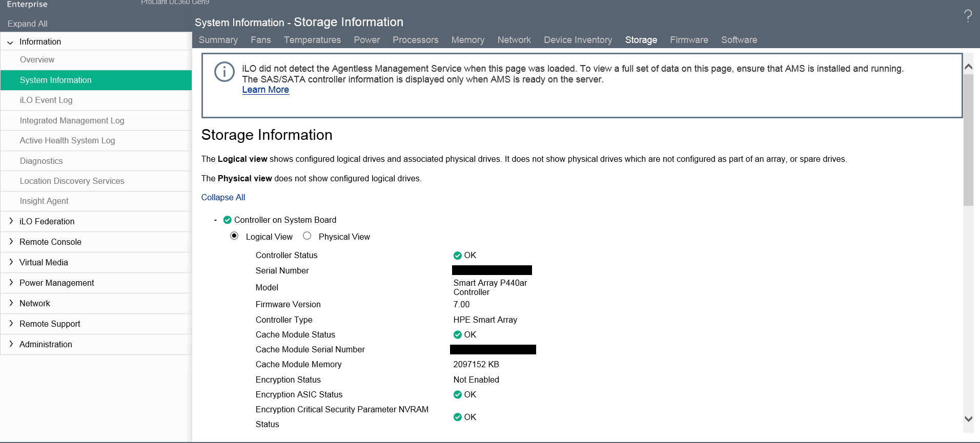Collapse the Information section in sidebar

(10, 43)
